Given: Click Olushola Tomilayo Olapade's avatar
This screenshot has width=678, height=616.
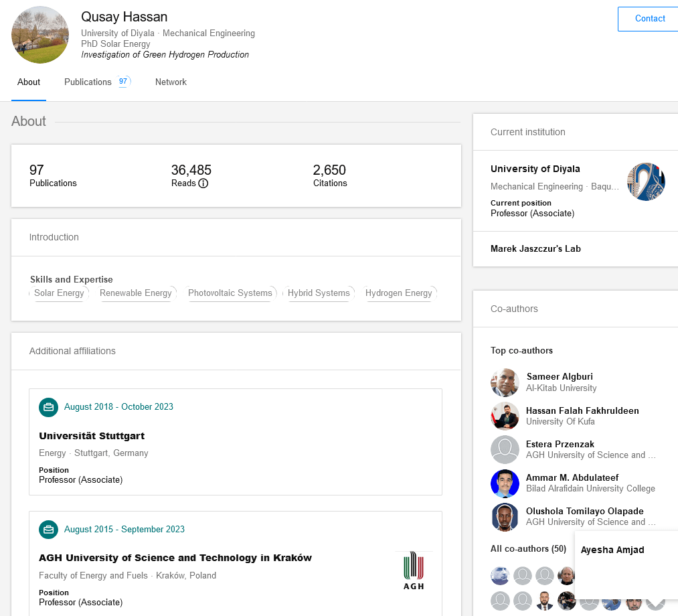Looking at the screenshot, I should click(x=504, y=517).
